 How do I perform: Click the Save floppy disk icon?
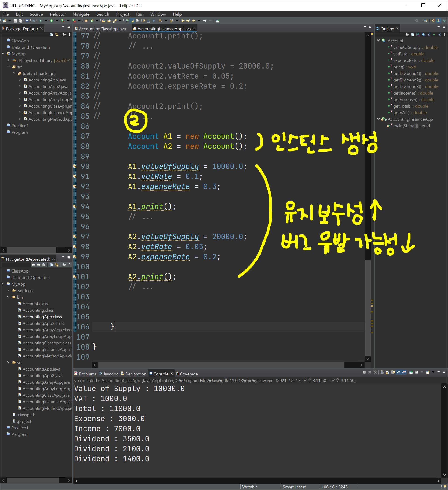click(x=15, y=21)
